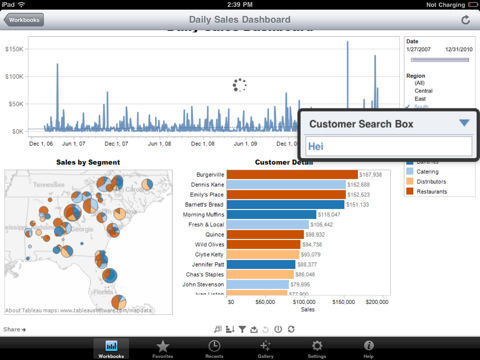Screen dimensions: 480x360
Task: Click the $115,047 value label
Action: 329,215
